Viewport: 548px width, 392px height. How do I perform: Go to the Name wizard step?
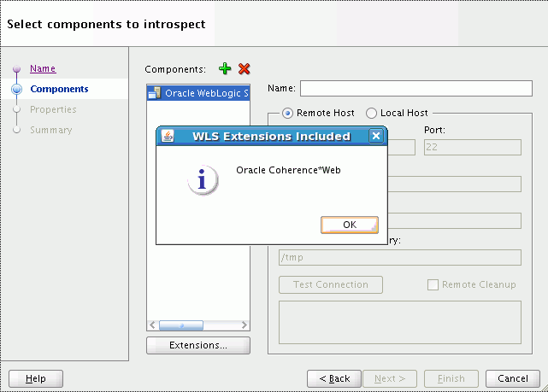pyautogui.click(x=43, y=68)
